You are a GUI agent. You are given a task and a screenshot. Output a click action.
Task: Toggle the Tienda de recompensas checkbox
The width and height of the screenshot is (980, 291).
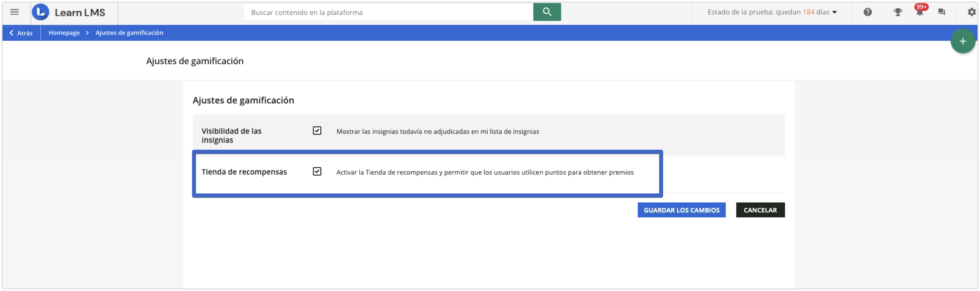click(x=317, y=172)
